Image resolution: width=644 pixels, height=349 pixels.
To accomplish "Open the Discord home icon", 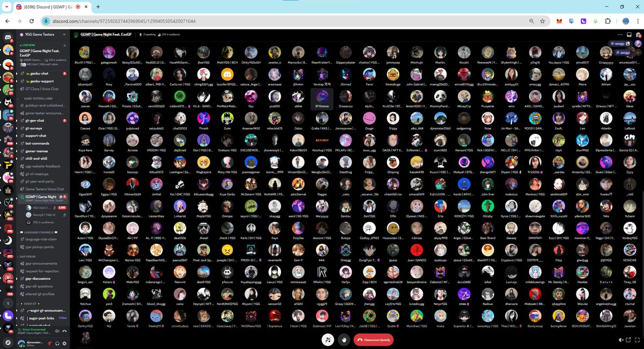I will point(8,36).
